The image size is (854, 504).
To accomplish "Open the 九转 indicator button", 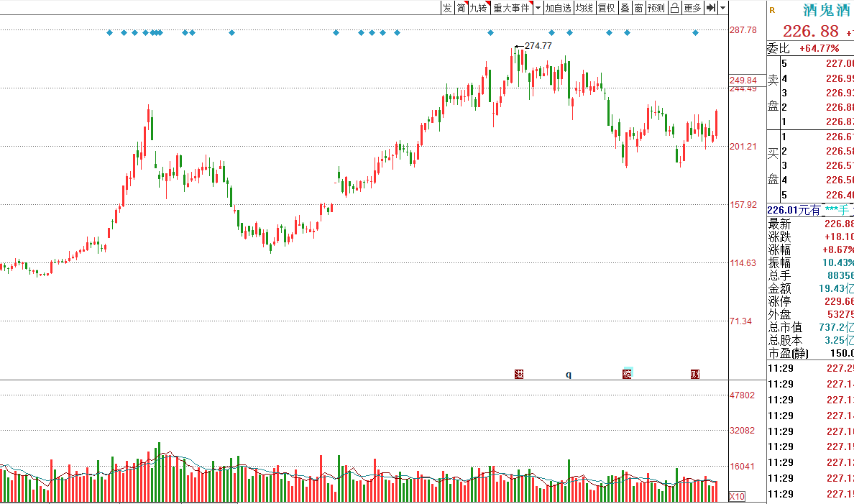I will click(479, 8).
